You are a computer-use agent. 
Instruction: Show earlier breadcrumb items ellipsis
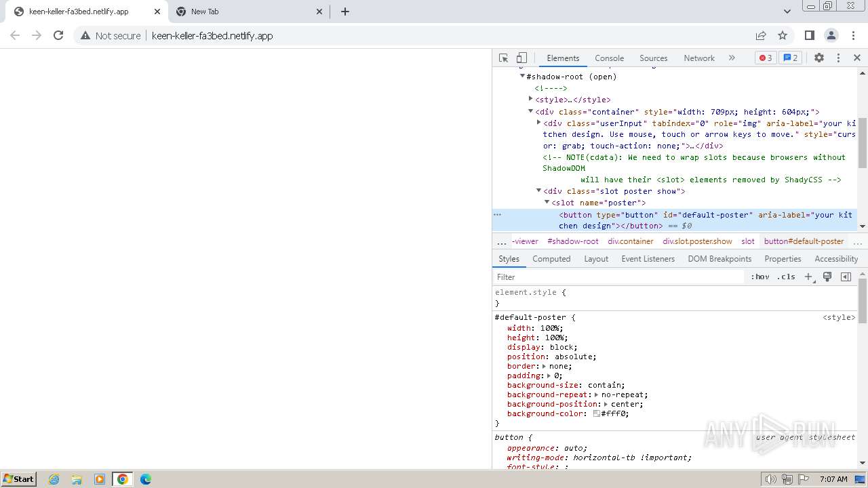pos(501,242)
